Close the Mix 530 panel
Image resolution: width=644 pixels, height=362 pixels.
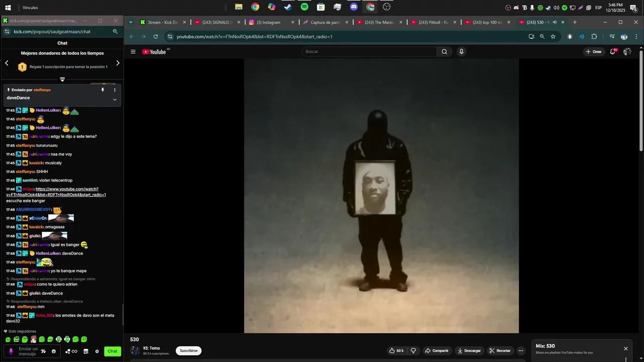click(626, 348)
